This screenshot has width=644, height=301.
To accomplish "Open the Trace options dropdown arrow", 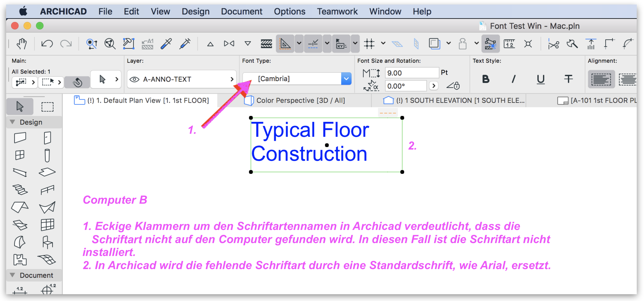I will click(x=448, y=44).
